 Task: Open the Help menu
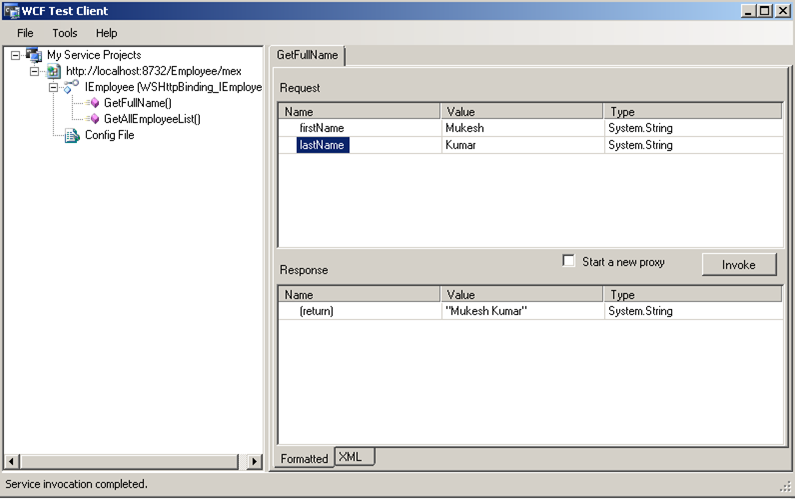click(x=106, y=33)
